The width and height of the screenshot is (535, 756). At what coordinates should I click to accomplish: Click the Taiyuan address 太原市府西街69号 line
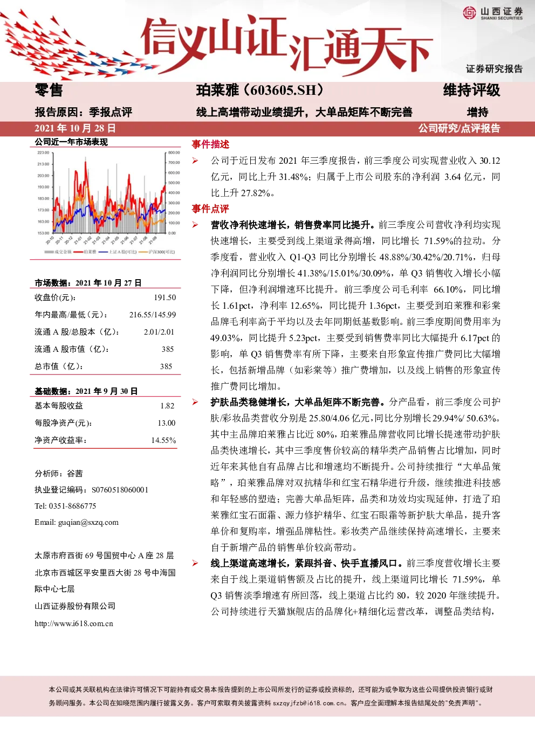[104, 556]
